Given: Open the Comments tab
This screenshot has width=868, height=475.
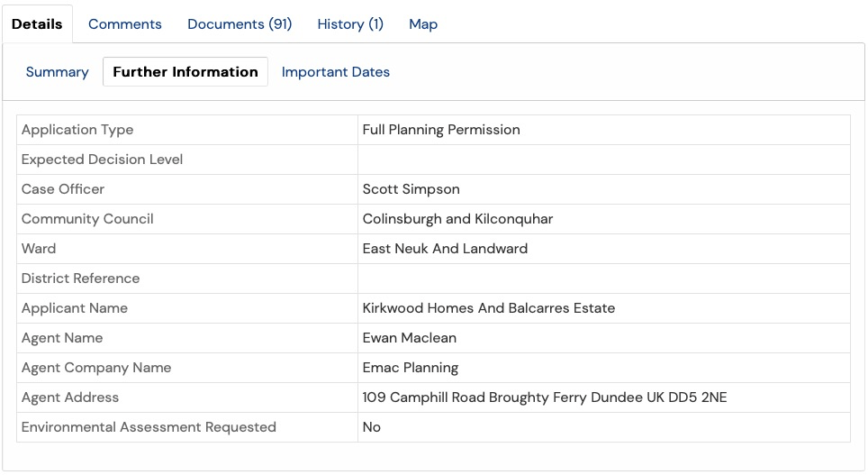Looking at the screenshot, I should coord(125,24).
